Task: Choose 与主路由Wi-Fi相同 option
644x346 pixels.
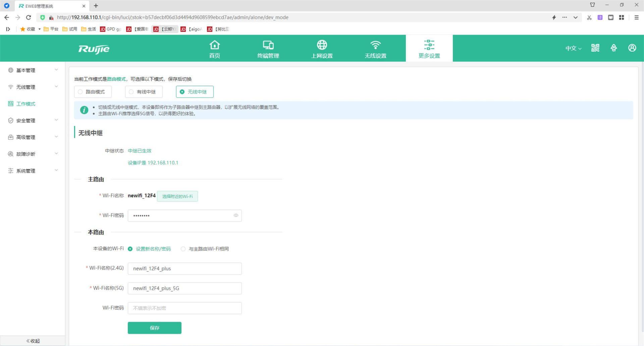Action: click(183, 249)
